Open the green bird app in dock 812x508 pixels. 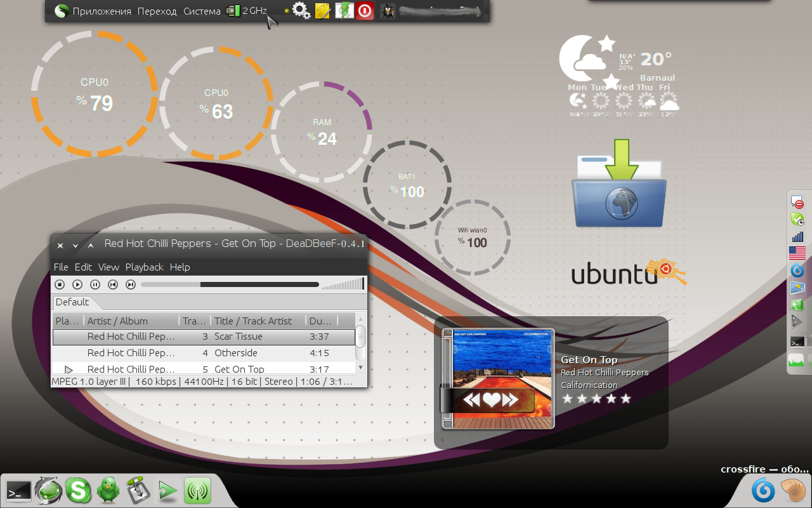point(108,490)
